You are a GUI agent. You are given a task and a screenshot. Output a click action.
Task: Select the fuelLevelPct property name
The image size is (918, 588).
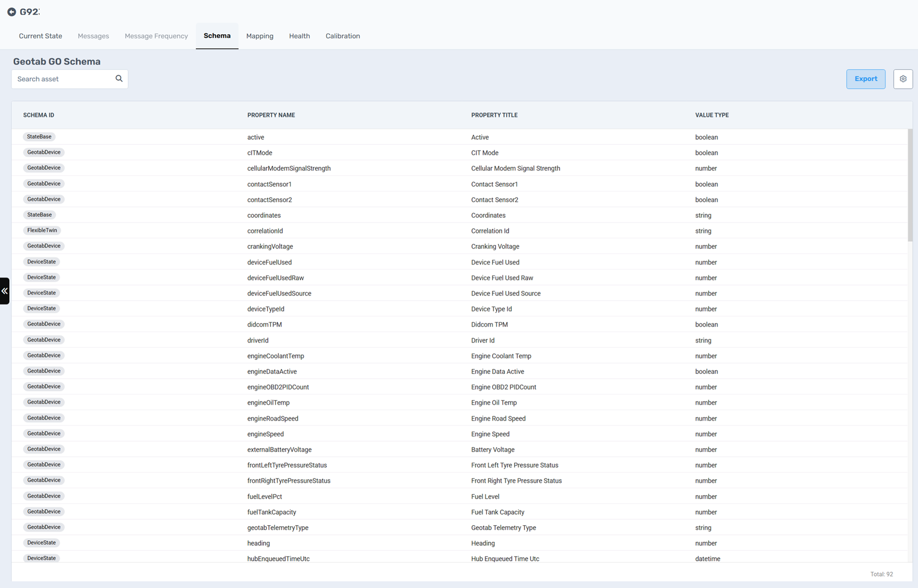tap(265, 497)
